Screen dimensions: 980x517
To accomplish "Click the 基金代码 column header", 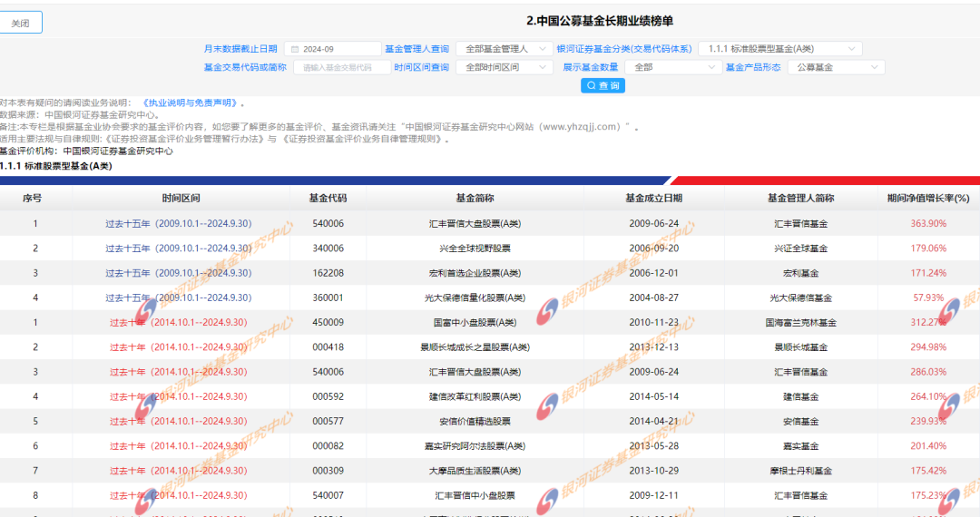I will [328, 198].
